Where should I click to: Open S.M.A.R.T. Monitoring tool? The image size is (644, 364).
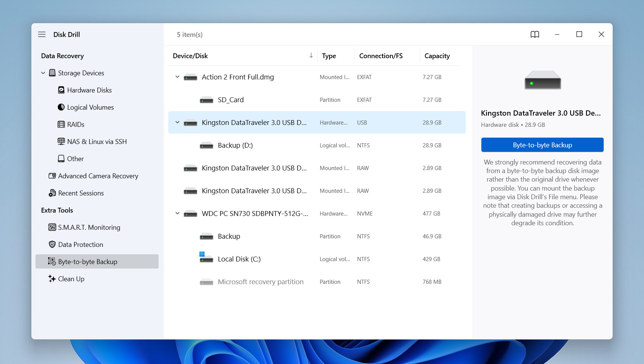pos(89,227)
